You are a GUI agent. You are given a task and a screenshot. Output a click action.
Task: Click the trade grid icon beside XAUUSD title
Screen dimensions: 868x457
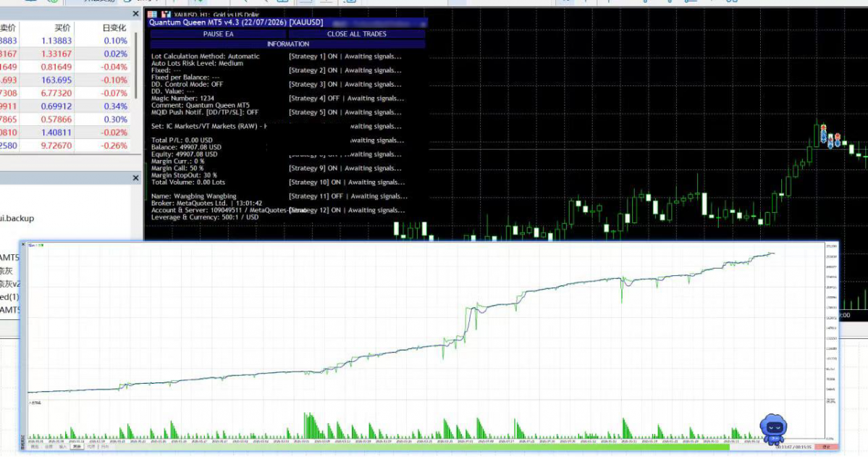tap(152, 14)
